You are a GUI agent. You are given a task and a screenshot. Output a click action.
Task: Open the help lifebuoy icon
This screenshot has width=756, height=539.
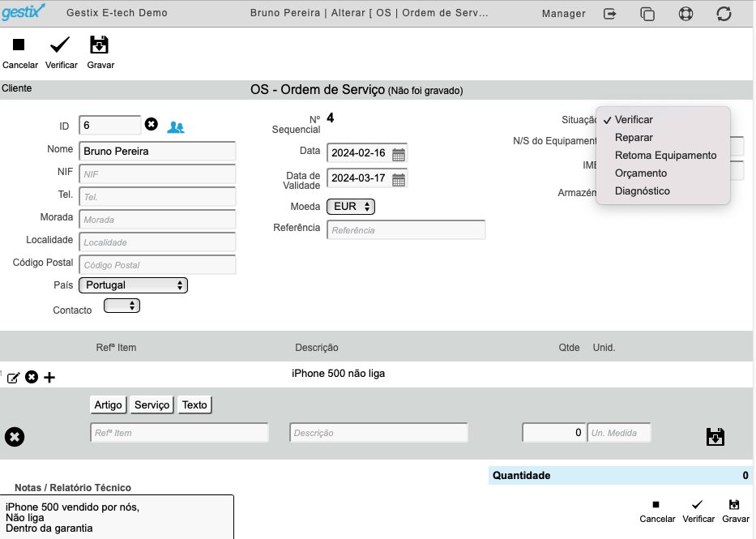[x=686, y=14]
